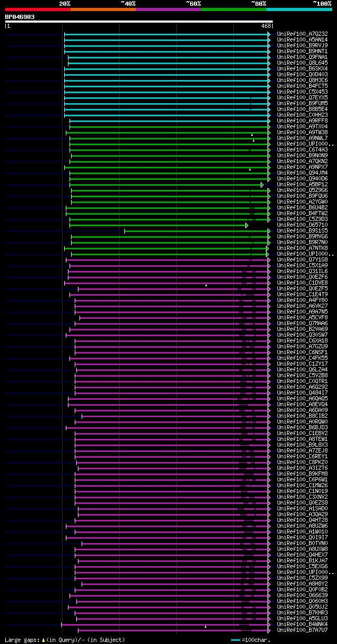Screen dimensions: 337x644
Task: Click the purple arrowhead ending the B7A7U7 alignment
Action: [269, 630]
